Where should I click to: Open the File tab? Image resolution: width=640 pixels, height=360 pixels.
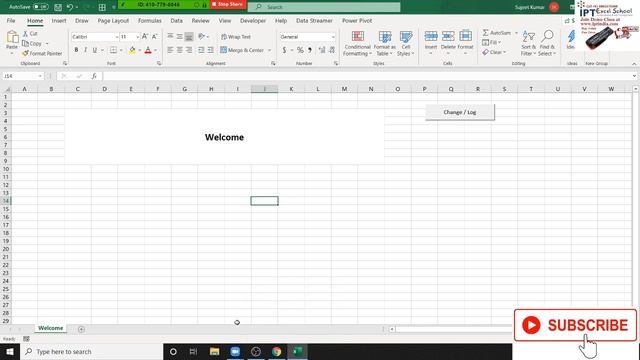click(11, 20)
